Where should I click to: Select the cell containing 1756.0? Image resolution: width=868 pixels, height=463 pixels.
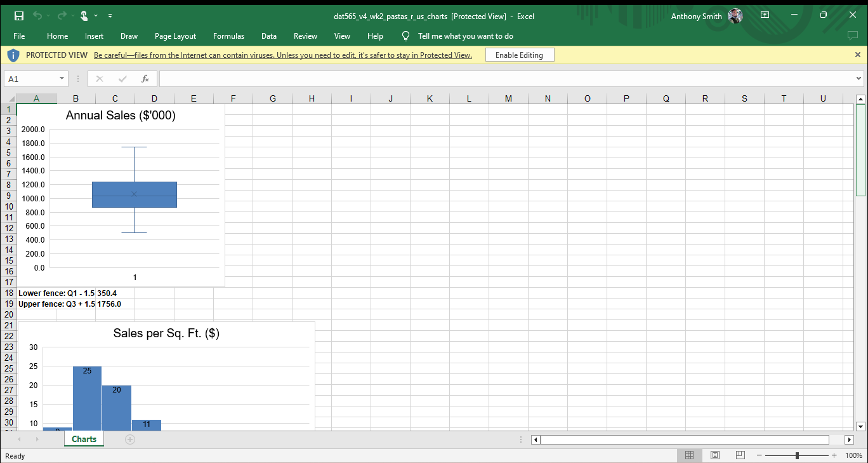(x=115, y=304)
